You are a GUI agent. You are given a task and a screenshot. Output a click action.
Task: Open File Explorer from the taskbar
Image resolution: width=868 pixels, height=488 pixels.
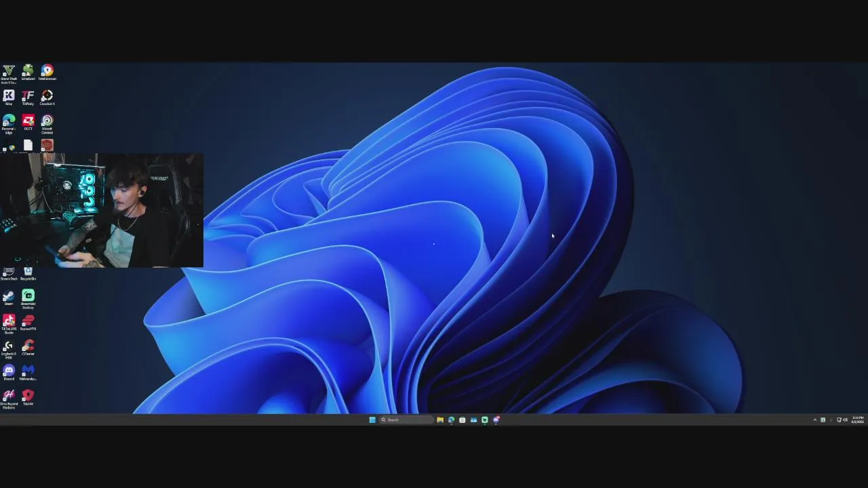pyautogui.click(x=440, y=420)
